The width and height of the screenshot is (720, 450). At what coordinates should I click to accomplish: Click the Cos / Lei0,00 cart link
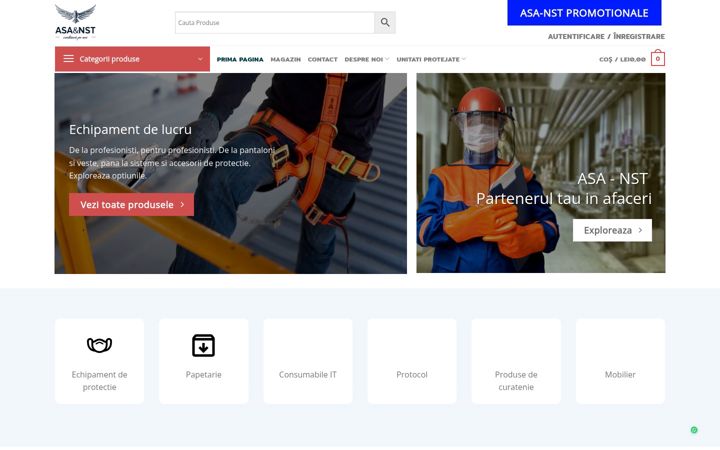[x=622, y=59]
